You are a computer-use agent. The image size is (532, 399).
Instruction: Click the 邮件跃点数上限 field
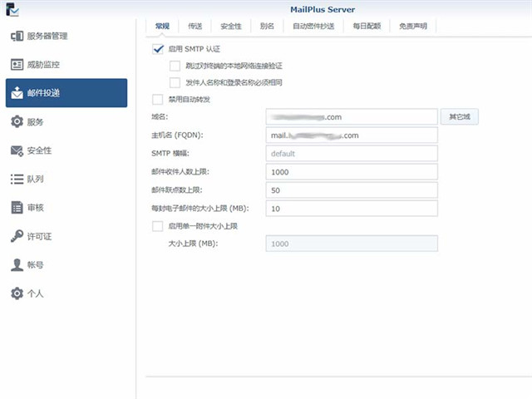352,190
